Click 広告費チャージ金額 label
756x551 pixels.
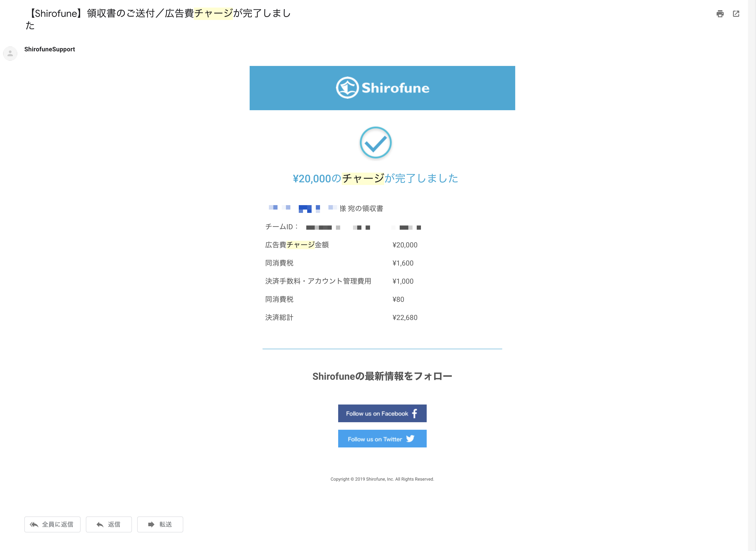click(297, 245)
